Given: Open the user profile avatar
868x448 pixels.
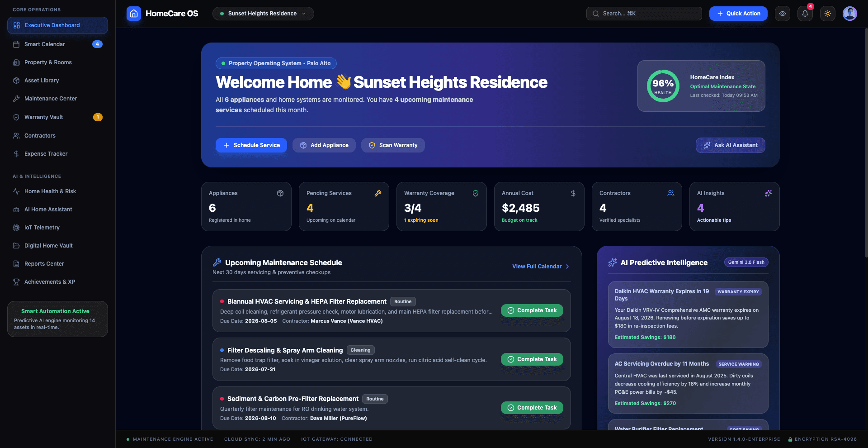Looking at the screenshot, I should tap(850, 14).
